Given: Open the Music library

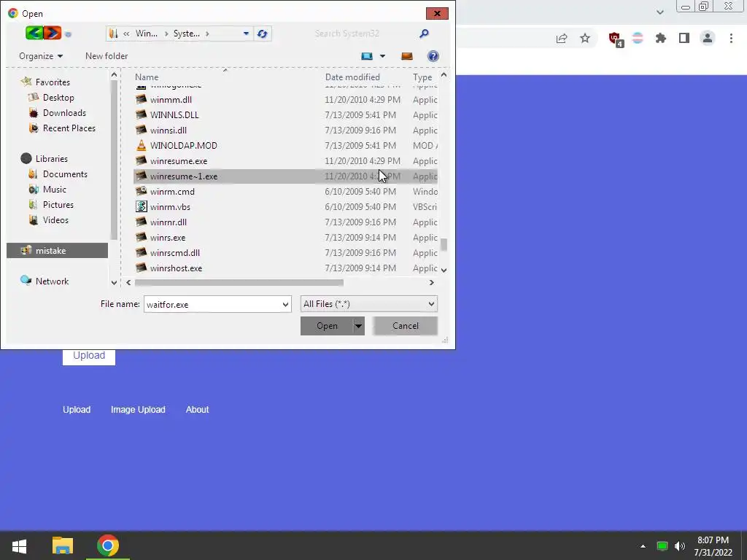Looking at the screenshot, I should 54,190.
